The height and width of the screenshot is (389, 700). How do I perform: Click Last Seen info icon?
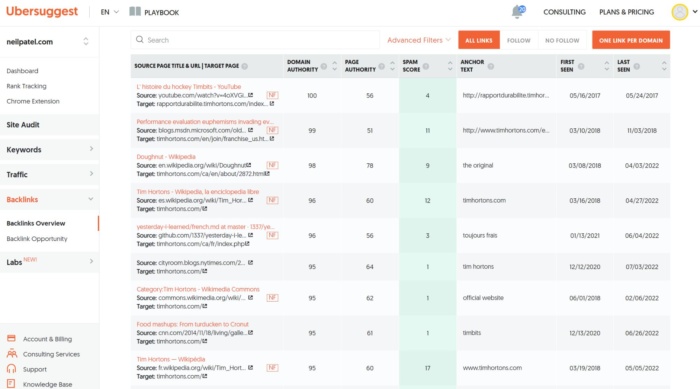tap(637, 66)
